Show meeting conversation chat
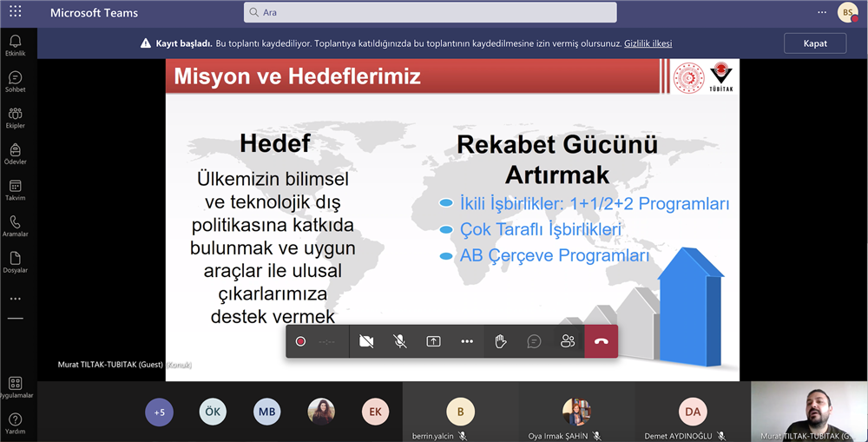Screen dimensions: 868x442 click(x=534, y=342)
